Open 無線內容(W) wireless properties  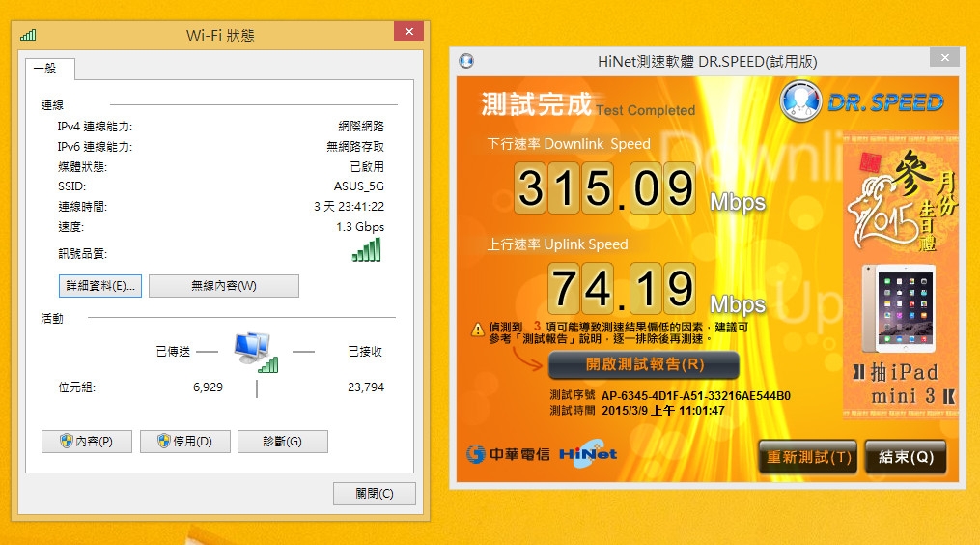click(x=224, y=286)
